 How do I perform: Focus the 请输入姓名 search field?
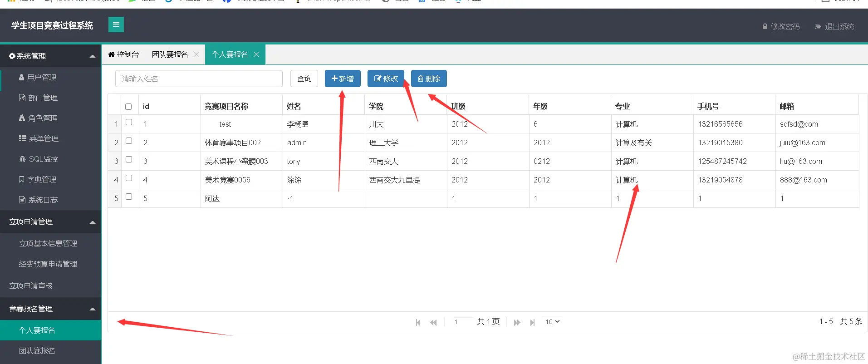pos(199,79)
